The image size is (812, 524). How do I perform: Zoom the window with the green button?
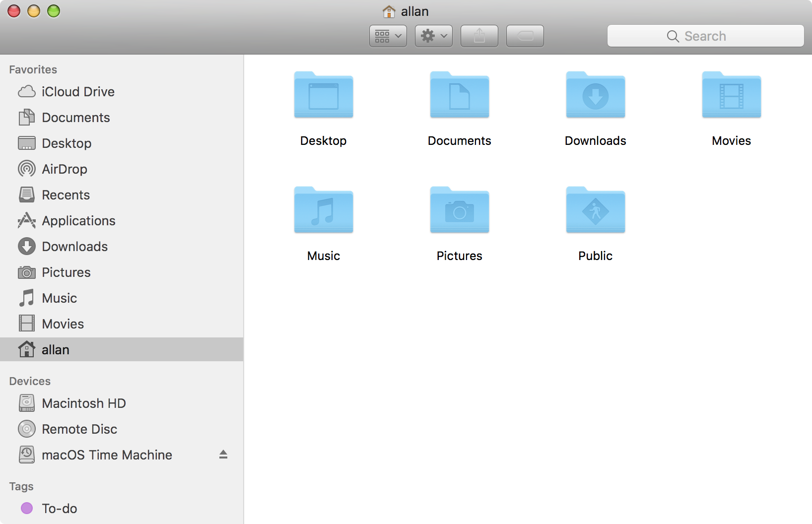pos(54,11)
